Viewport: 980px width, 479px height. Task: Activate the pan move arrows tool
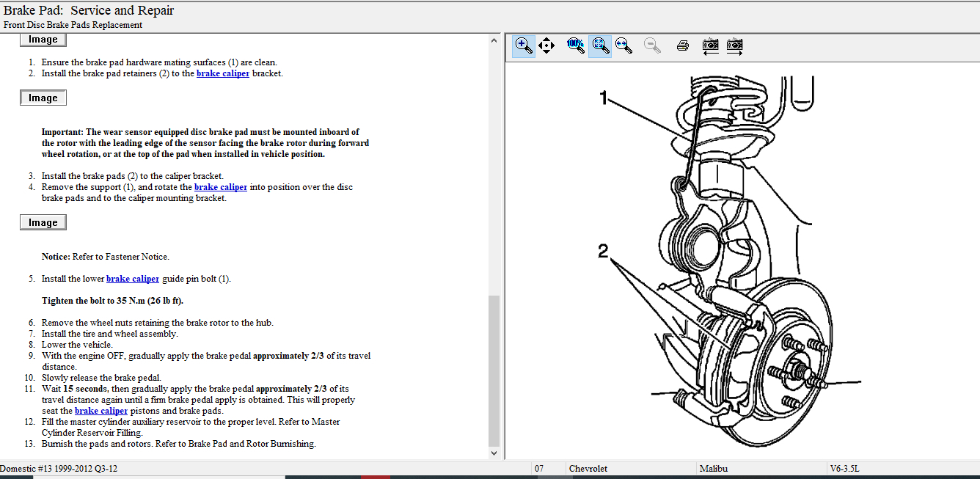click(x=546, y=45)
